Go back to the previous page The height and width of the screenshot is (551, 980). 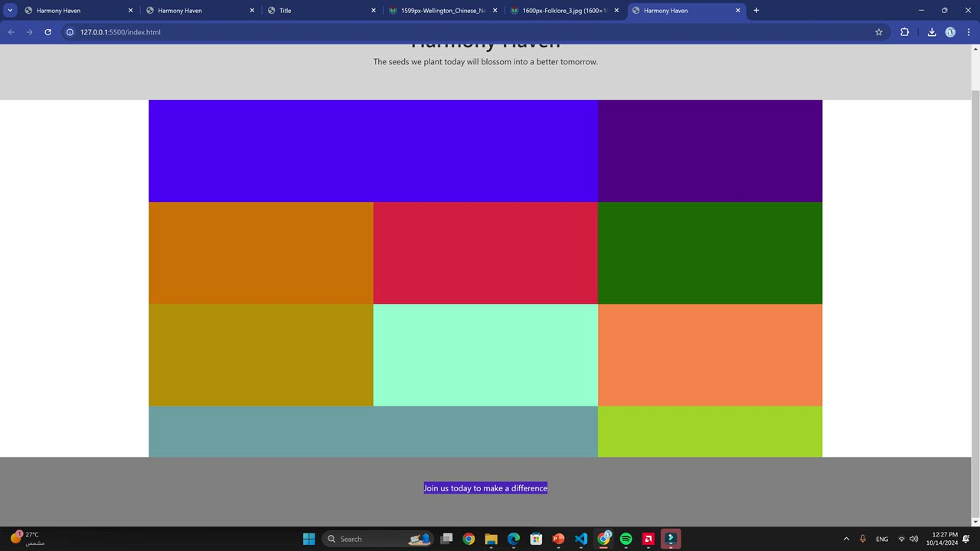(11, 32)
